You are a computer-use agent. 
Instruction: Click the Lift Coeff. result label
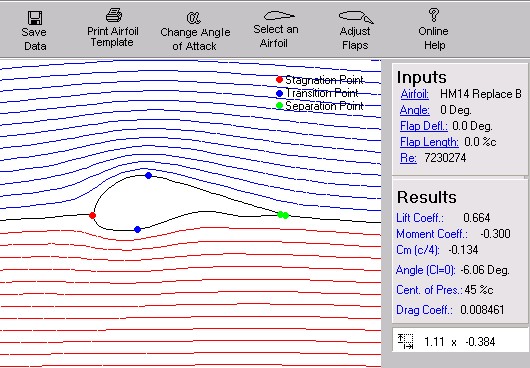419,218
